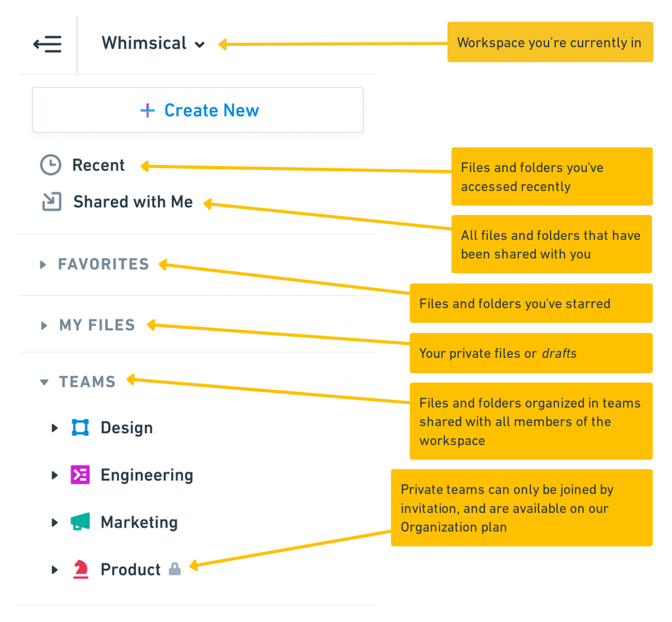
Task: Expand the FAVORITES section
Action: click(x=43, y=264)
